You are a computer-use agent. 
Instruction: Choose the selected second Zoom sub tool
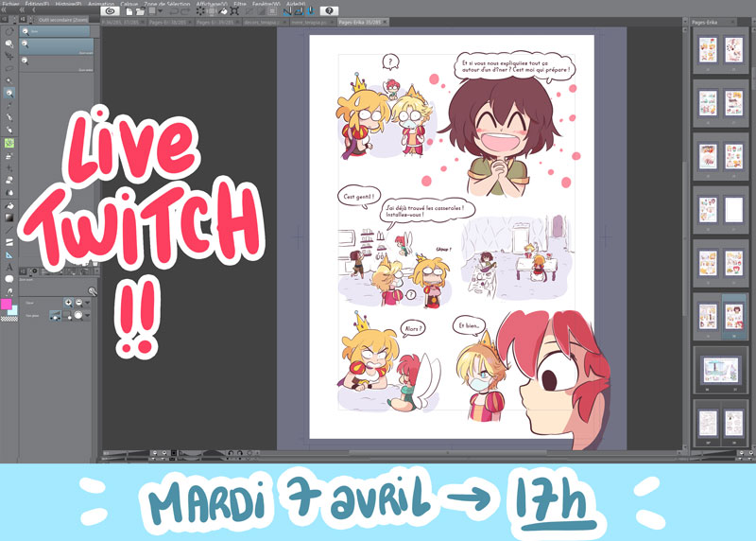click(x=57, y=46)
